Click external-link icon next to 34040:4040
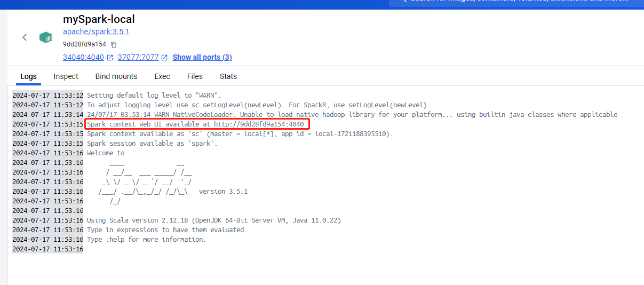This screenshot has height=285, width=644. 110,58
